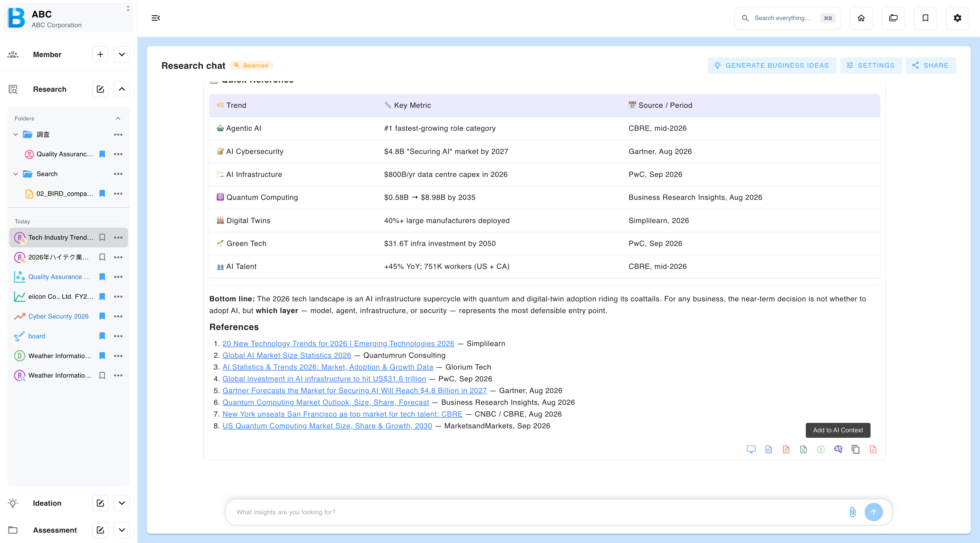The image size is (980, 543).
Task: Click the Research magnifier icon in sidebar
Action: coord(13,89)
